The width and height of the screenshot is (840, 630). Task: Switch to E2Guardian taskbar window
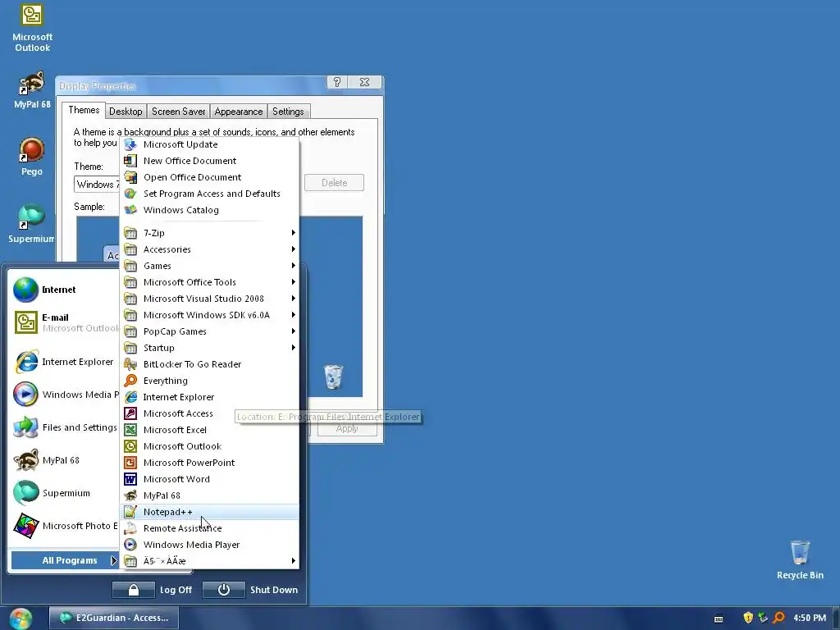click(x=114, y=618)
